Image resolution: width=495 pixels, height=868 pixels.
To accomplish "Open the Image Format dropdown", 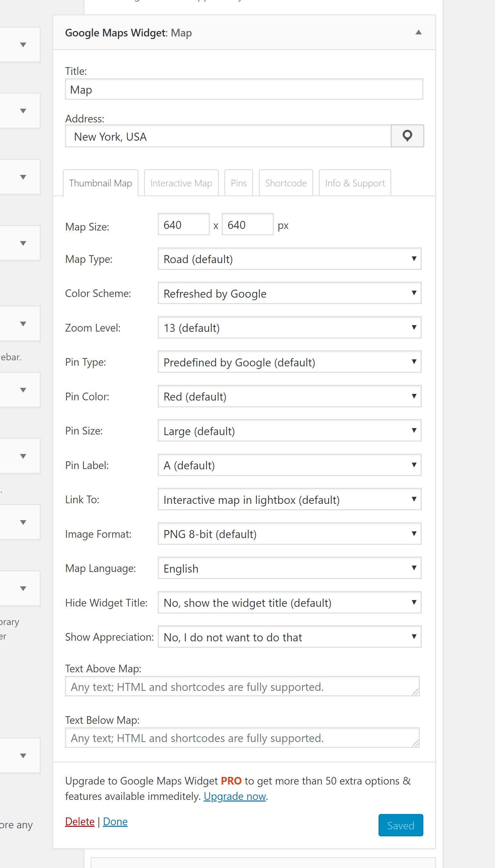I will pos(290,534).
